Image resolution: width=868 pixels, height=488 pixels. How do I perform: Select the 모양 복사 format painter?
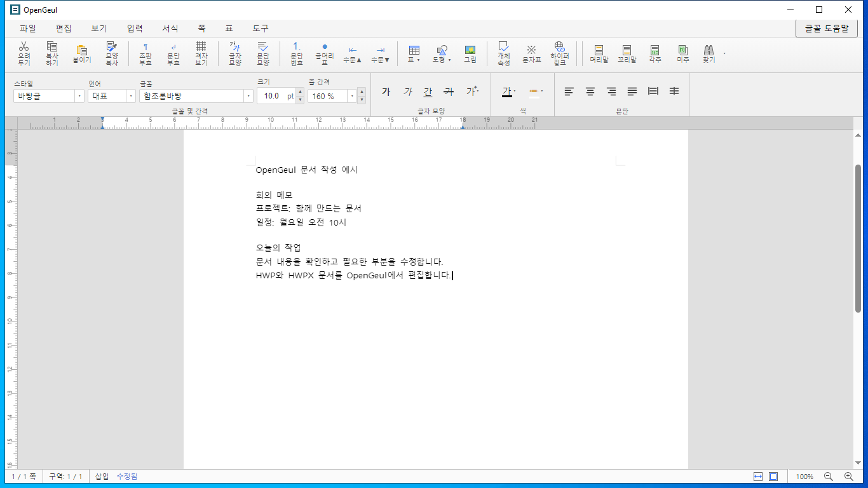pyautogui.click(x=112, y=53)
